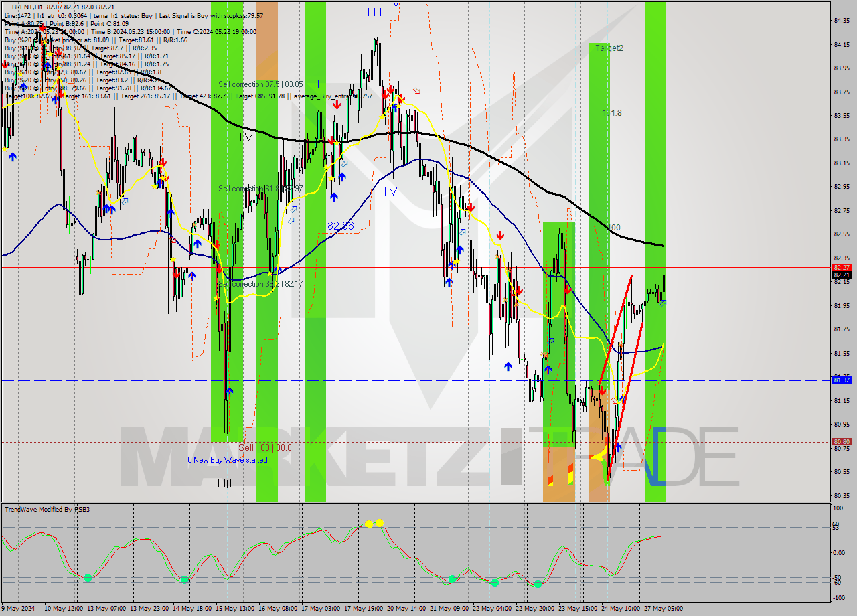Click the '23 May 15:00' time label
The height and width of the screenshot is (616, 857).
pos(578,609)
